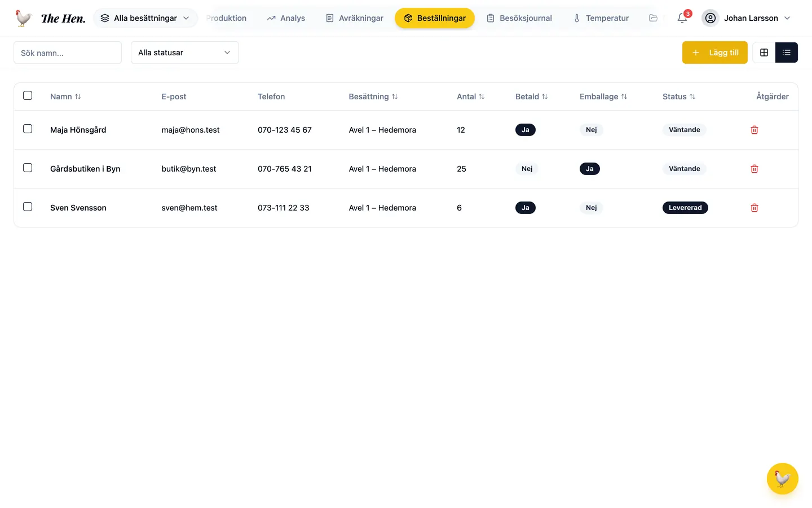Viewport: 812px width, 508px height.
Task: Click The Hen rooster logo
Action: 23,18
